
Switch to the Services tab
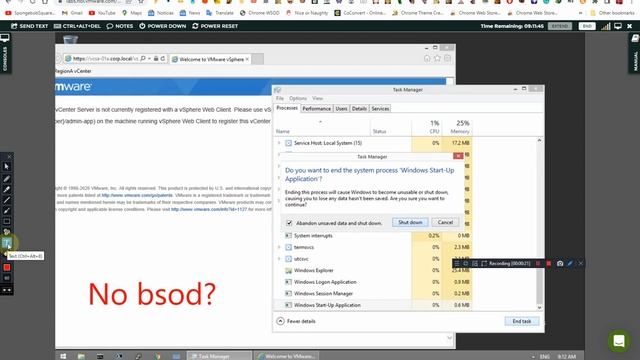[x=380, y=109]
